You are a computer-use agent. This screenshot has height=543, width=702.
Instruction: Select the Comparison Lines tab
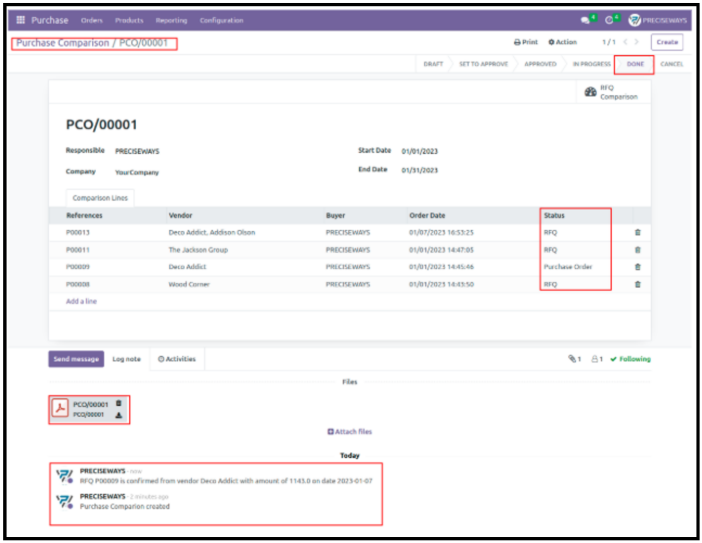coord(98,198)
